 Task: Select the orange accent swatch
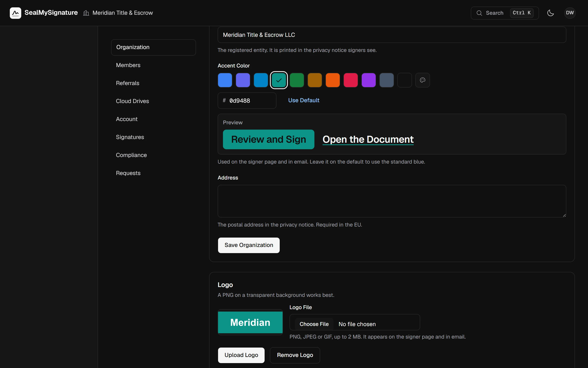[333, 80]
